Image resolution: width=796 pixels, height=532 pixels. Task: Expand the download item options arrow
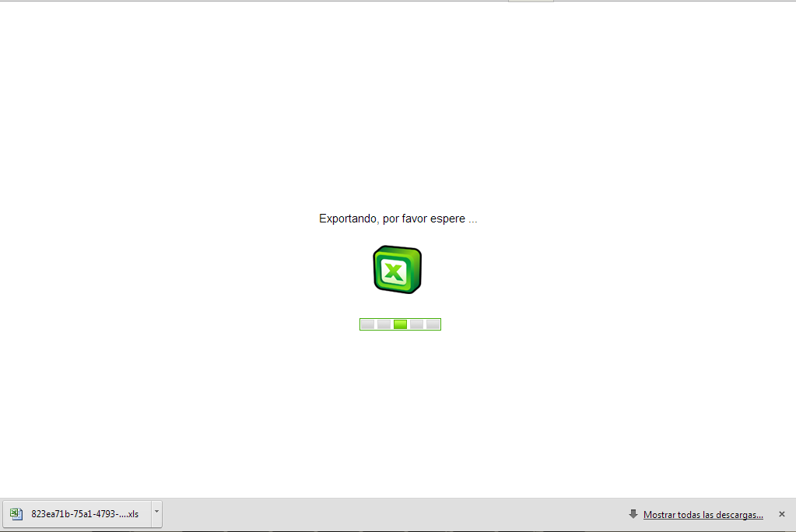point(156,512)
